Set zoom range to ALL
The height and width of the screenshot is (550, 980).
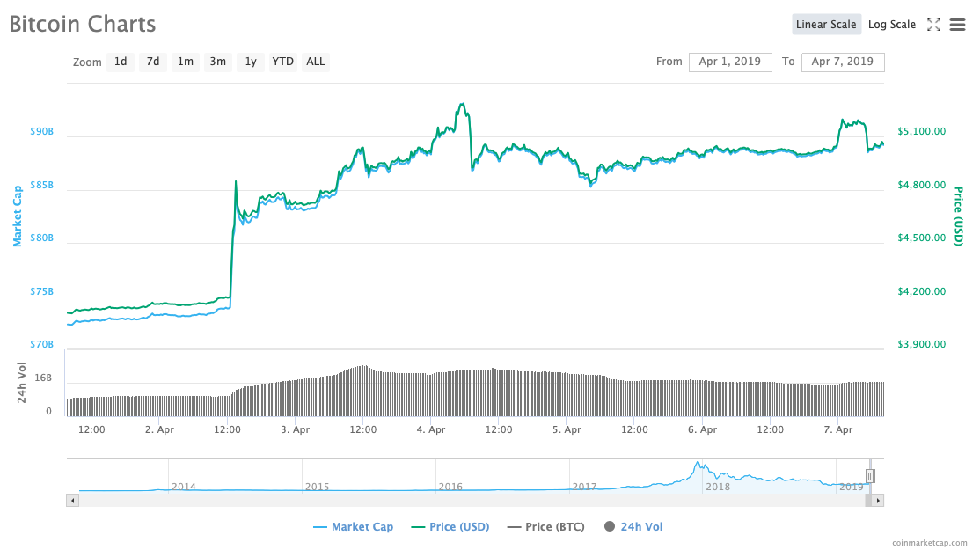pyautogui.click(x=316, y=62)
